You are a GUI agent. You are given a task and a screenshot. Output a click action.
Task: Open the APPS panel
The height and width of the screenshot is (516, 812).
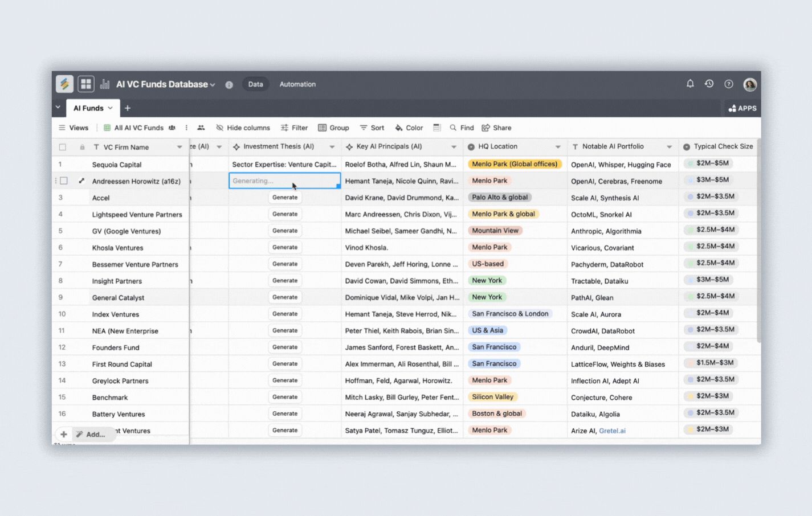742,108
